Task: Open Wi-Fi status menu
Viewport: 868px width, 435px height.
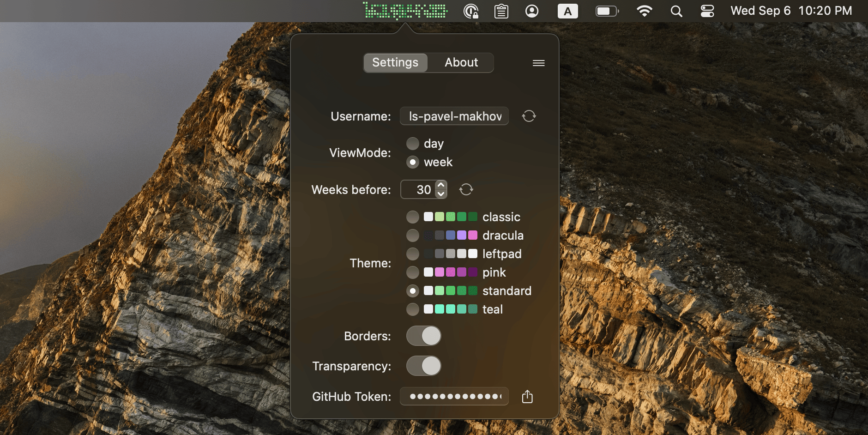Action: coord(644,11)
